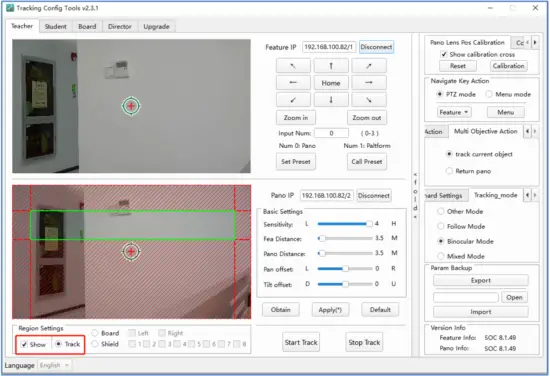Switch to the Student tab
Viewport: 550px width, 376px height.
[x=55, y=26]
